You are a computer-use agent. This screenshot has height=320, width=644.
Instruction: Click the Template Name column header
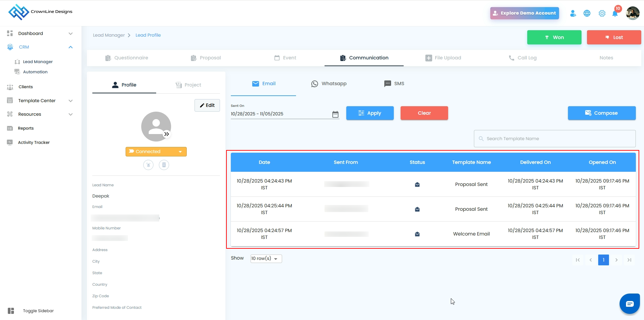[x=472, y=162]
